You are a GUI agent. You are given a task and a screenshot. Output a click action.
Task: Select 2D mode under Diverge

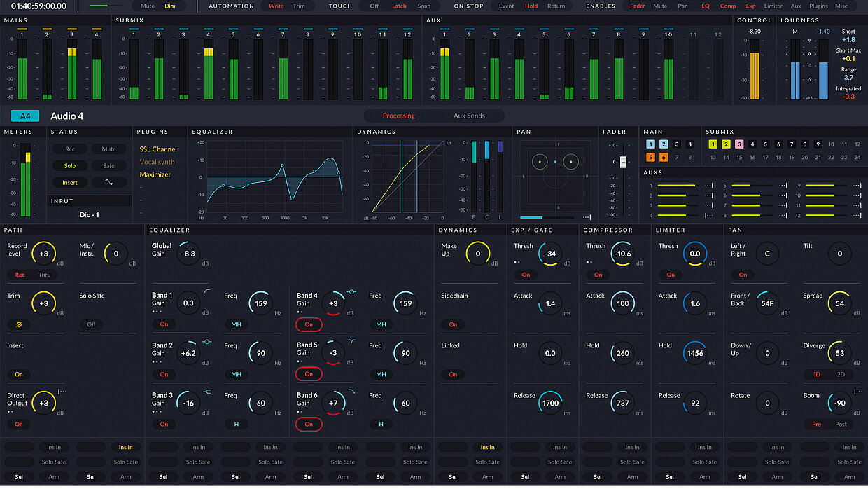click(x=841, y=374)
